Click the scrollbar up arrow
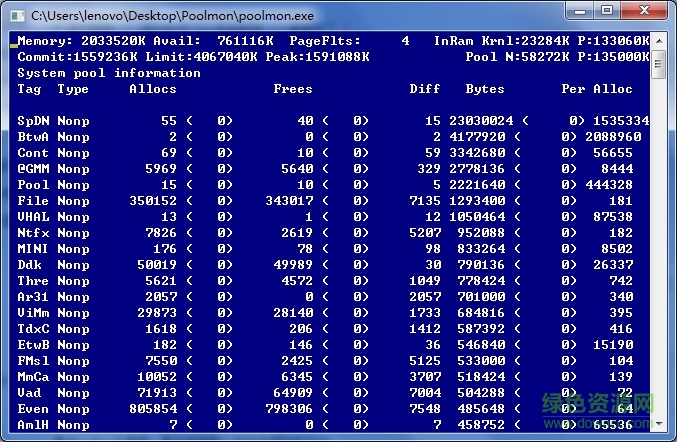 click(x=658, y=40)
